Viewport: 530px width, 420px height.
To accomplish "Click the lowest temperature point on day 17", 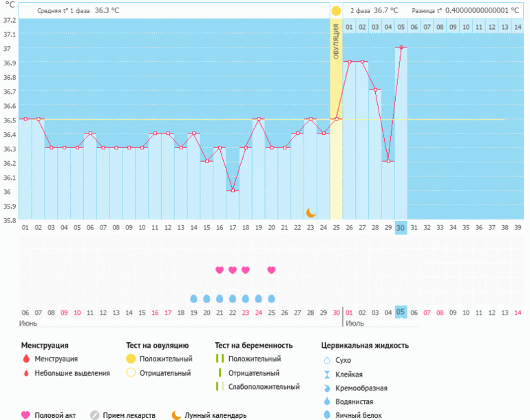I will click(233, 191).
